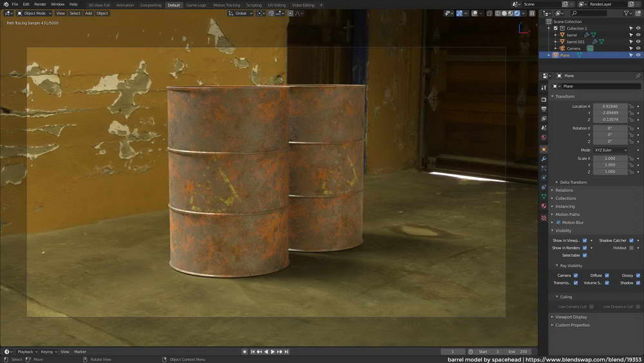Hide the Plane object with eye icon

pos(638,55)
